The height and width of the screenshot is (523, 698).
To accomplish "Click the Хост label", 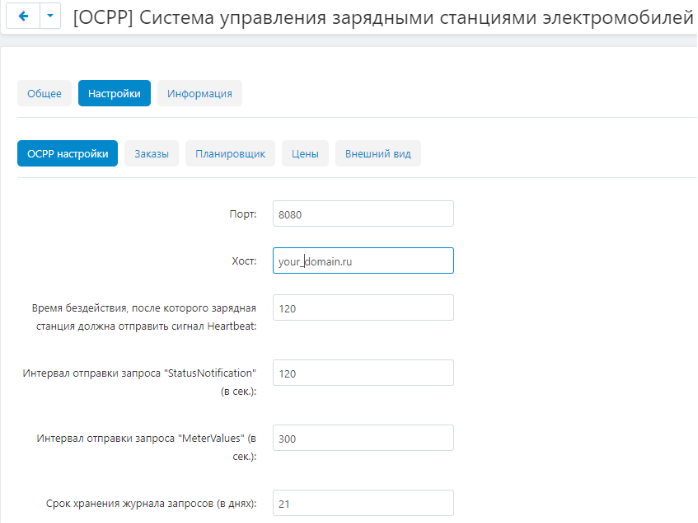I will point(244,261).
